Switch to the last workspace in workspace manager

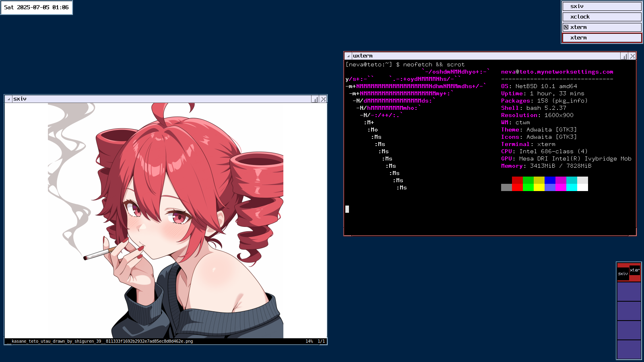click(629, 350)
